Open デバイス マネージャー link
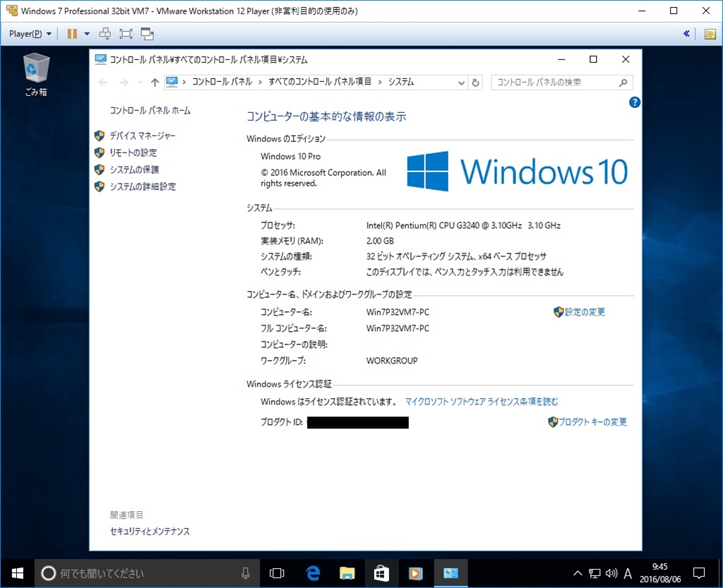Viewport: 723px width, 588px height. pyautogui.click(x=143, y=136)
